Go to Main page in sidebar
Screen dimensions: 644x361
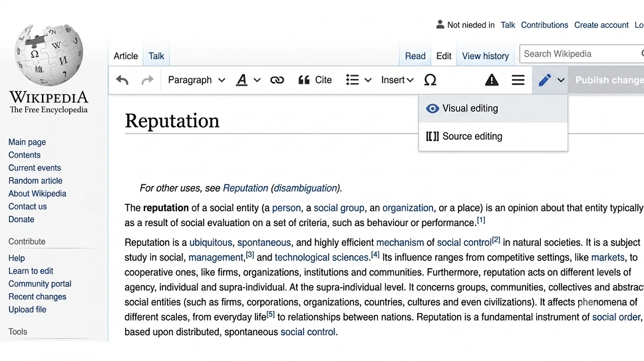pos(27,142)
